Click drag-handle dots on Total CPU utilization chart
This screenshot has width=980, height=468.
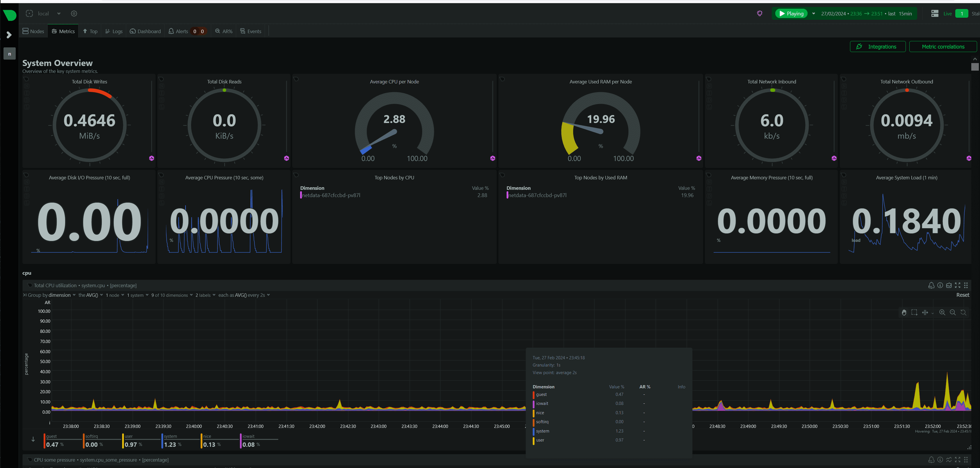[966, 285]
